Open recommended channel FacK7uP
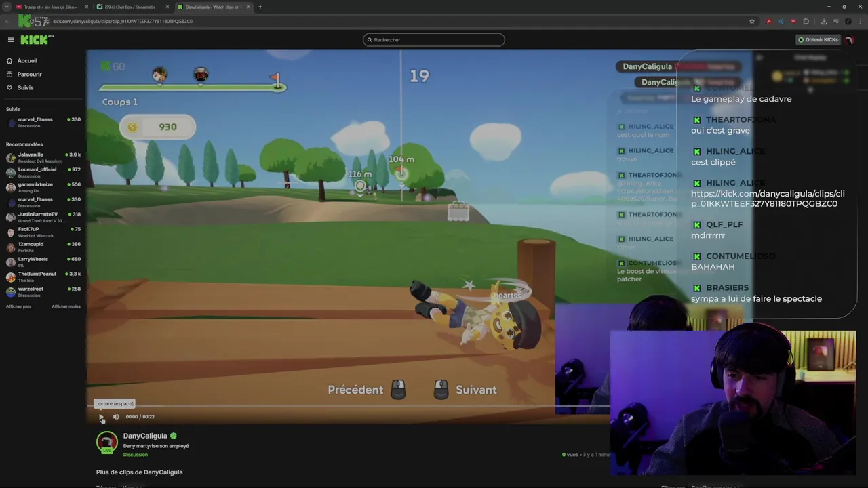The height and width of the screenshot is (488, 868). (43, 232)
